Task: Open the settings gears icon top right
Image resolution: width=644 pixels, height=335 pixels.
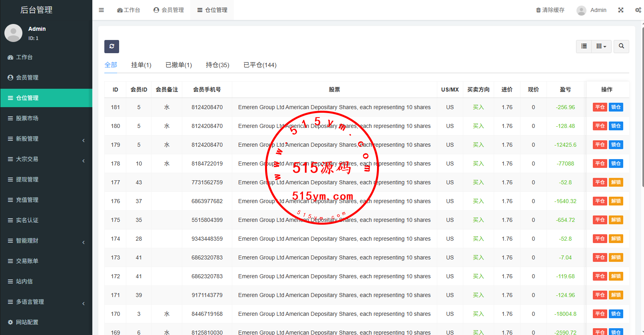Action: (x=638, y=10)
